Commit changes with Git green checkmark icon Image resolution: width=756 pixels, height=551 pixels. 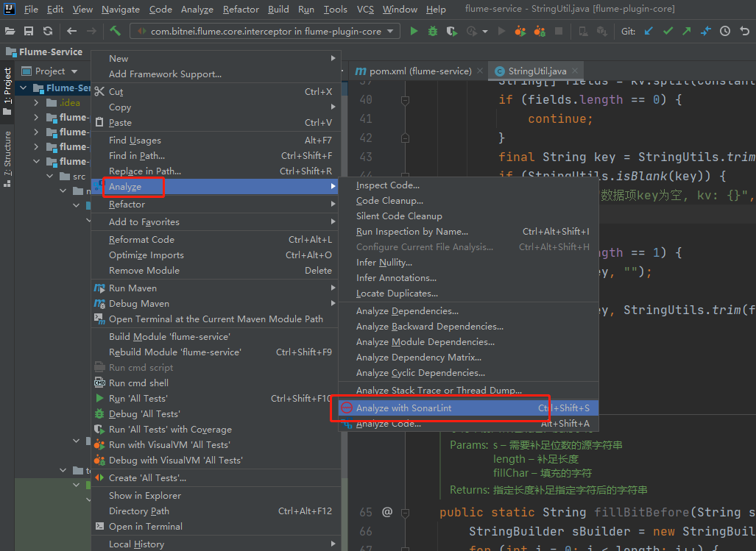668,31
